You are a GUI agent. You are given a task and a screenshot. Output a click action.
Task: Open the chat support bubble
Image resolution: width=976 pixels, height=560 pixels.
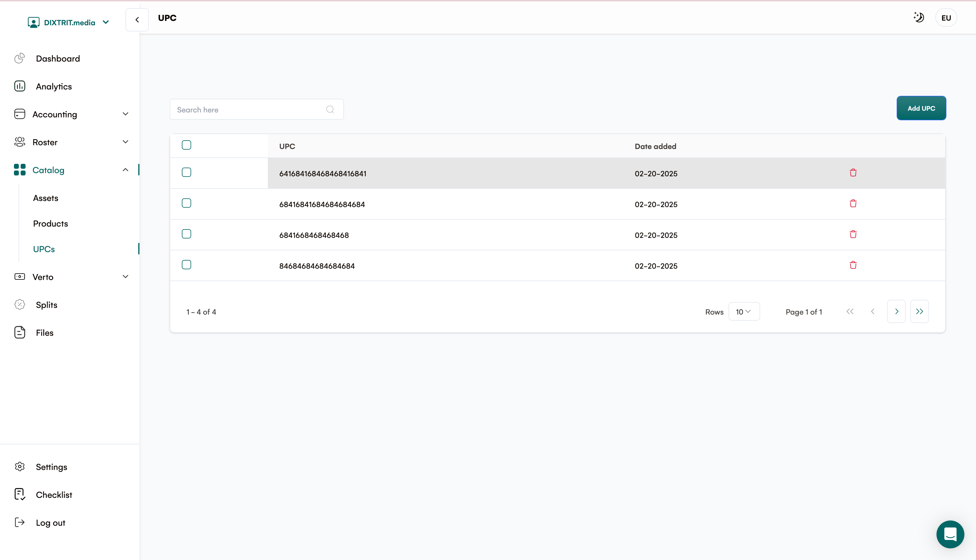pos(950,534)
